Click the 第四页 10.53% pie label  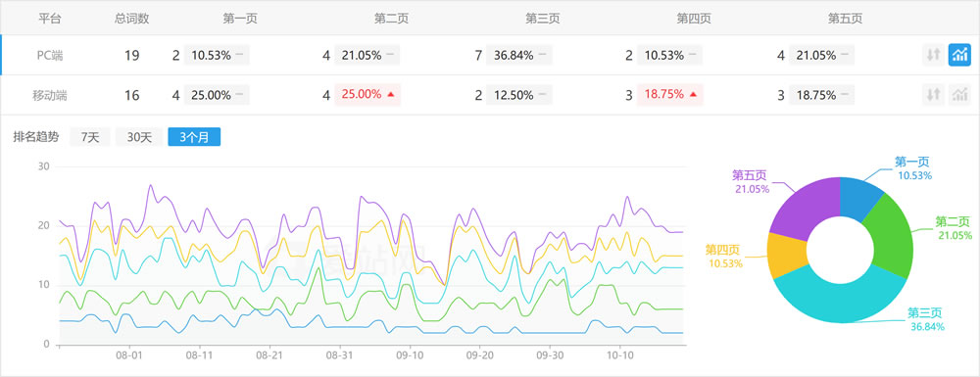click(x=724, y=256)
